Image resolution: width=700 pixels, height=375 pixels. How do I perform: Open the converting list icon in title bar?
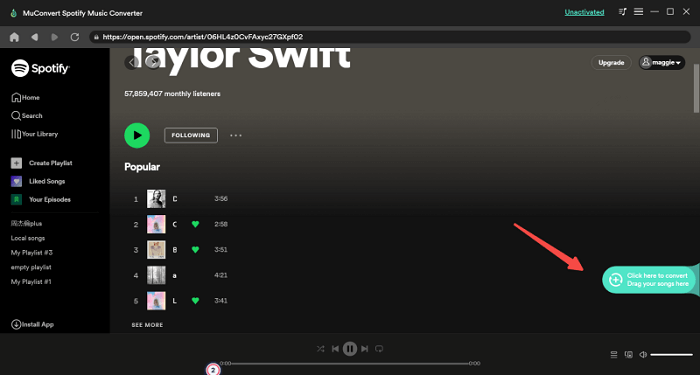[x=622, y=12]
